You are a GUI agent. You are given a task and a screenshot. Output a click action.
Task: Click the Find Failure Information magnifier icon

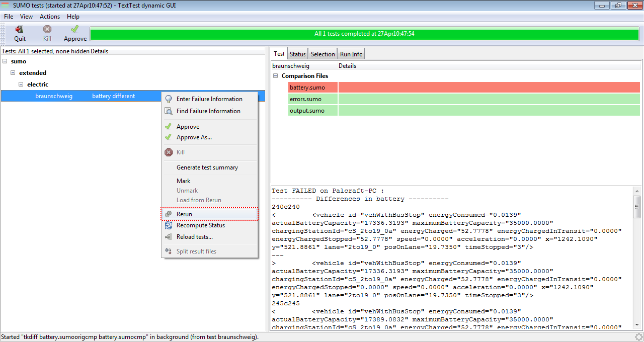(x=169, y=111)
